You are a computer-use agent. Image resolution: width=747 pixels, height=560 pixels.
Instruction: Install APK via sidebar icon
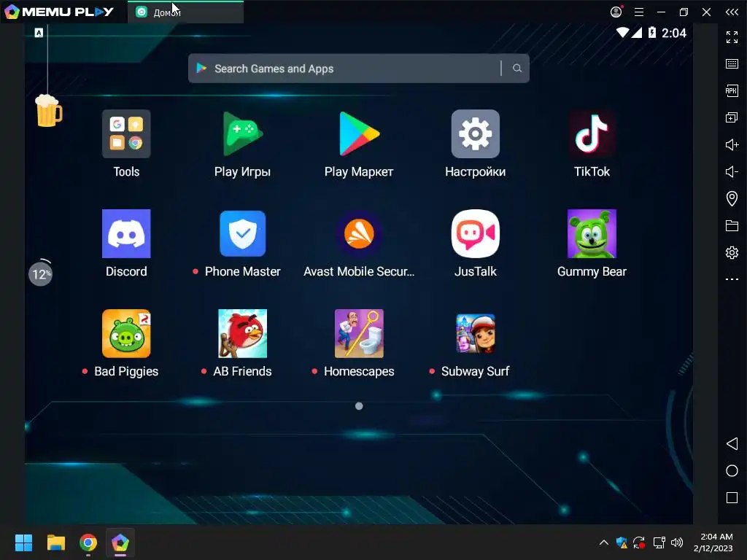[732, 90]
